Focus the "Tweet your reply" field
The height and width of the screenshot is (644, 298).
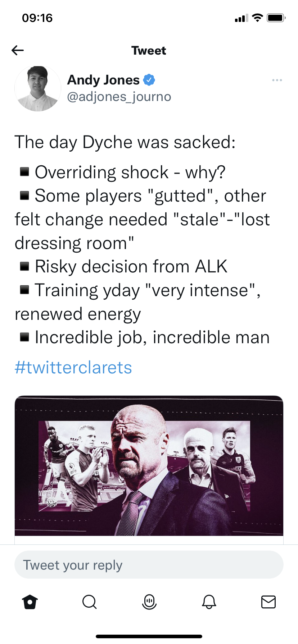click(149, 565)
